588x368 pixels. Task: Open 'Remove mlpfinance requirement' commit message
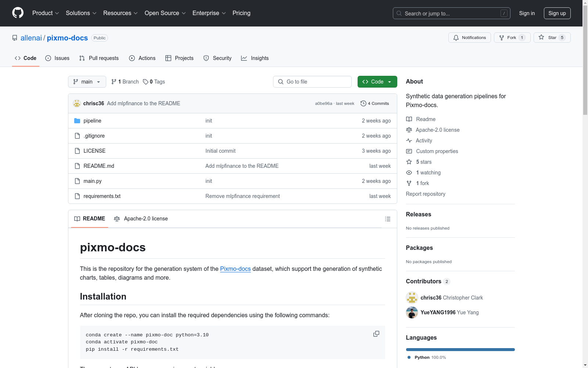[243, 196]
